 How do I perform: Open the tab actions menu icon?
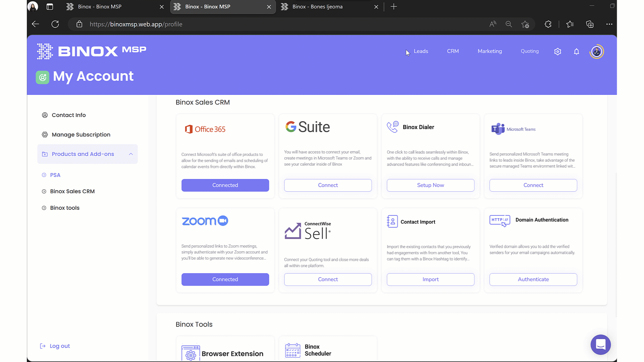click(x=50, y=7)
